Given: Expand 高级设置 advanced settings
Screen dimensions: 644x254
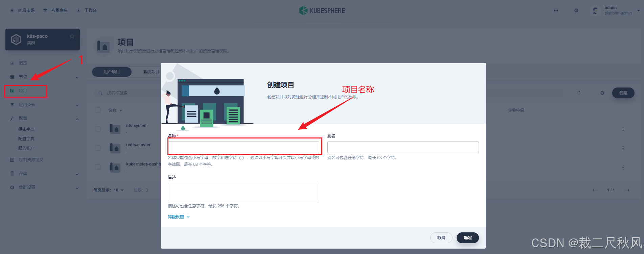Looking at the screenshot, I should tap(179, 217).
